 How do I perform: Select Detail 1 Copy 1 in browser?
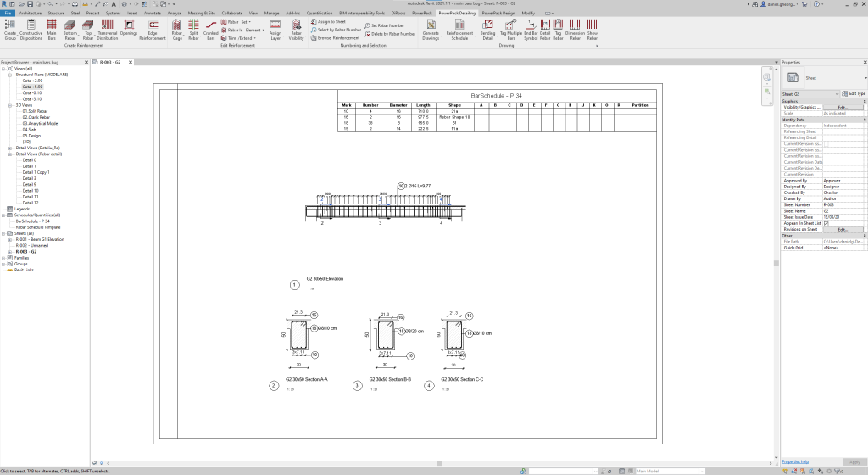pyautogui.click(x=36, y=172)
